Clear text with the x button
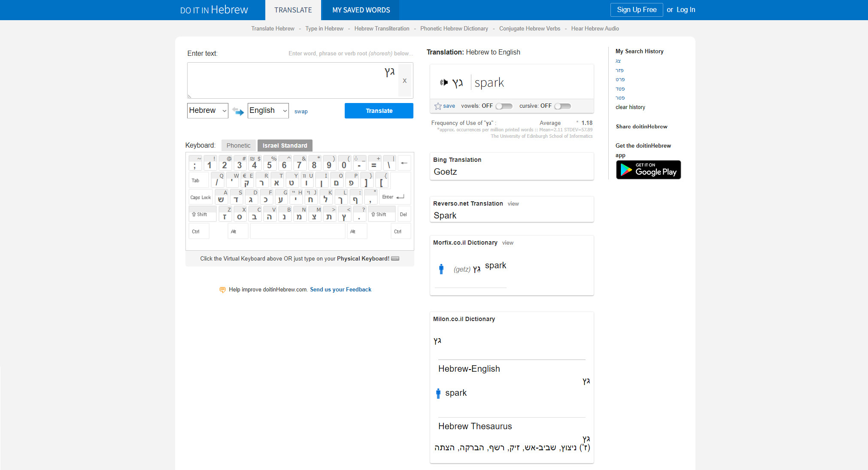This screenshot has height=470, width=868. [404, 81]
